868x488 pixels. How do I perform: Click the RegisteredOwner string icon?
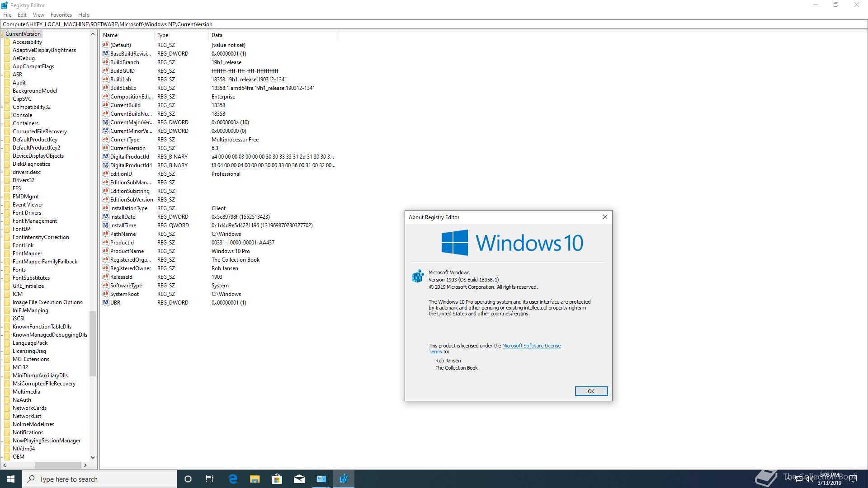106,268
